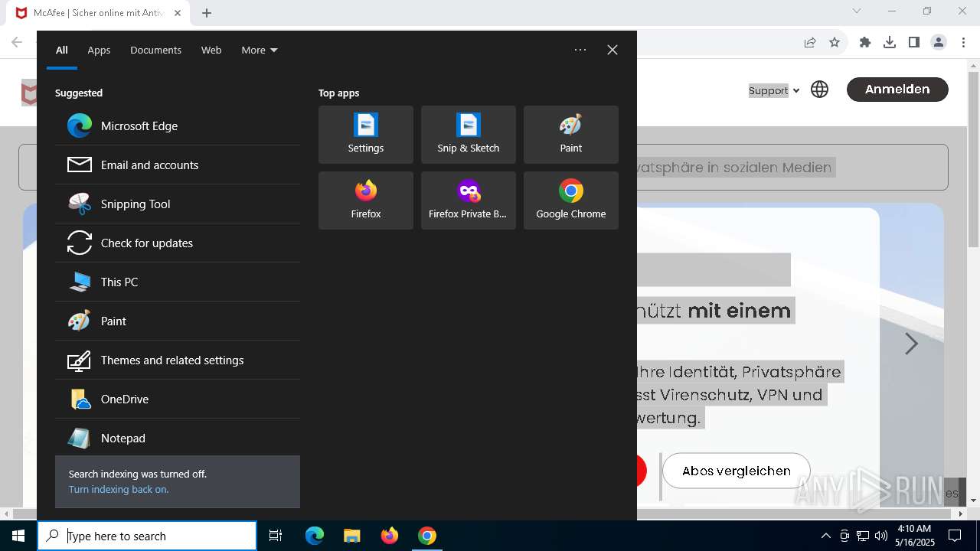The height and width of the screenshot is (551, 980).
Task: Switch to the Documents search tab
Action: click(155, 50)
